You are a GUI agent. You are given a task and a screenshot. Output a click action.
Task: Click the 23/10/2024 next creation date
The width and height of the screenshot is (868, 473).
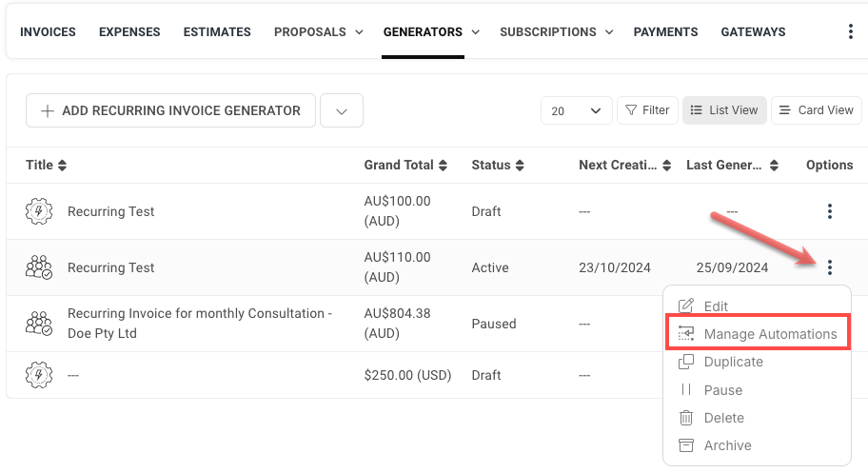pyautogui.click(x=615, y=267)
